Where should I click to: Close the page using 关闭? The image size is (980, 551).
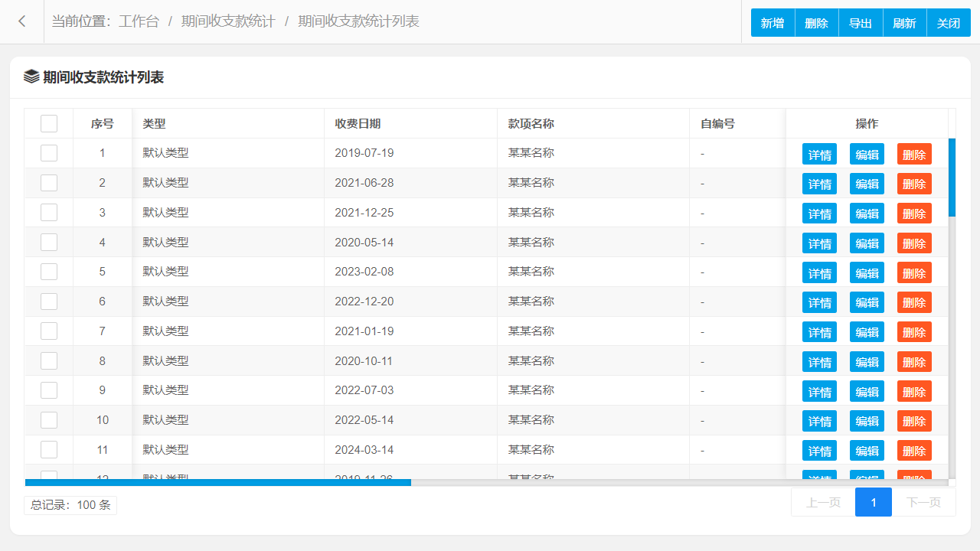click(x=949, y=23)
